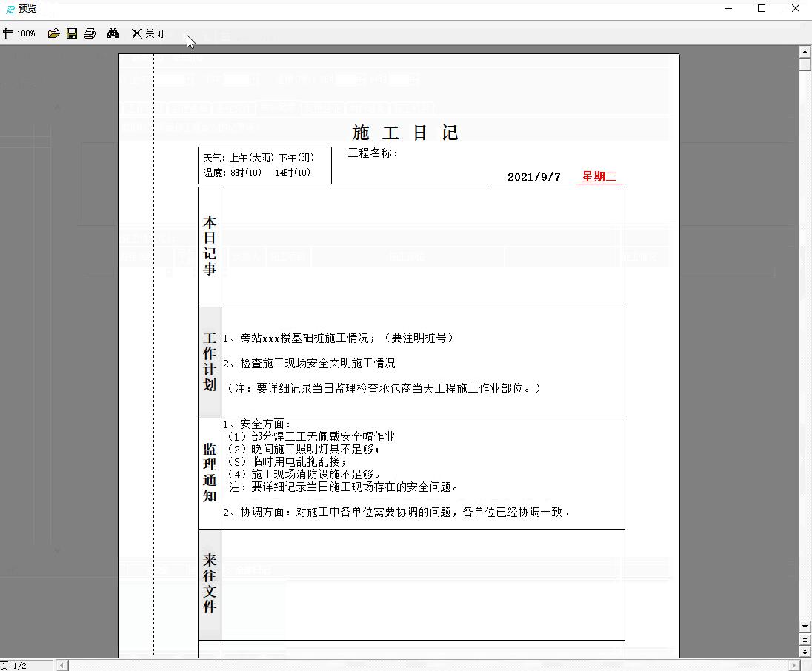Screen dimensions: 812x671
Task: Print the preview using the printer icon
Action: (x=90, y=33)
